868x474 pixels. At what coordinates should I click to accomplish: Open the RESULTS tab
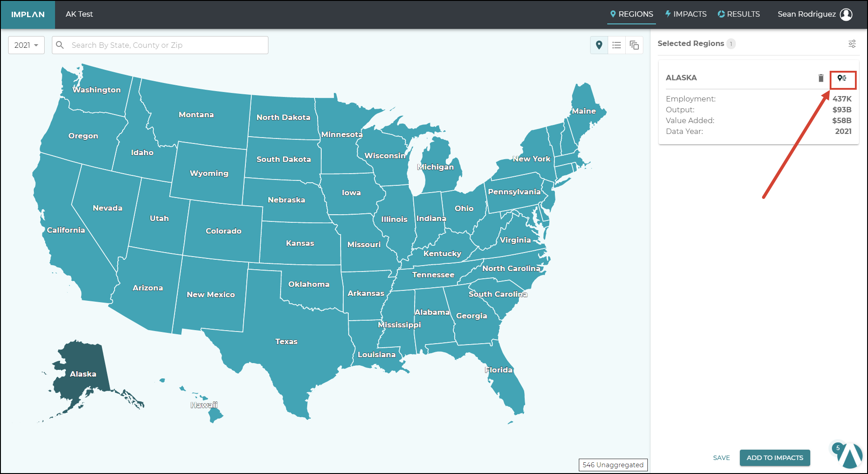739,14
